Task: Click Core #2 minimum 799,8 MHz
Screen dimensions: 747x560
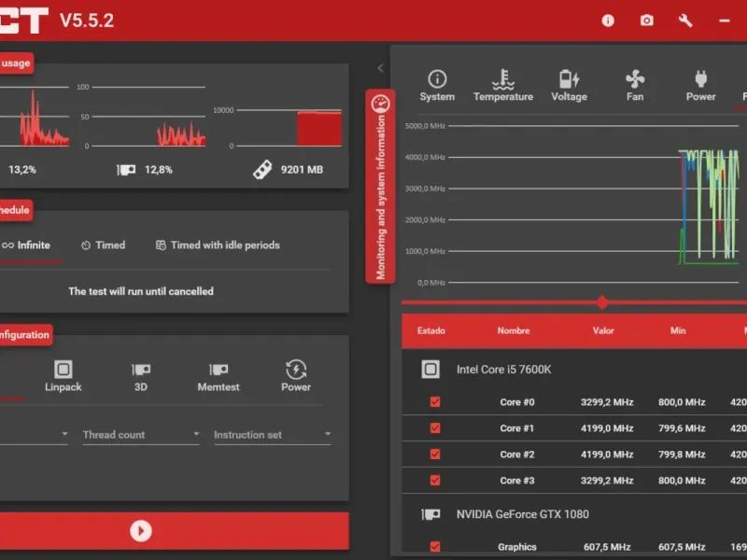Action: [x=682, y=455]
